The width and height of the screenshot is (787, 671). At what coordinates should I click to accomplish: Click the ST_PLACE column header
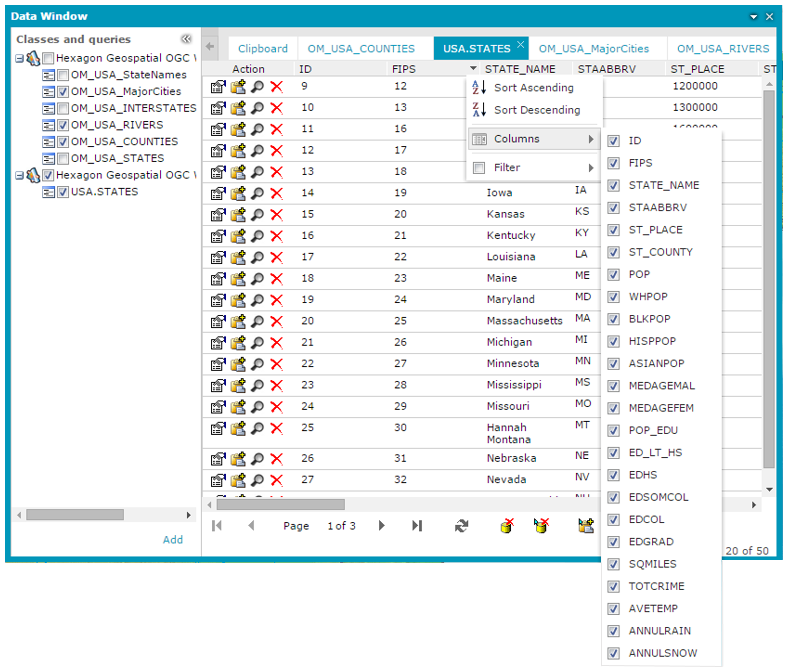(698, 69)
